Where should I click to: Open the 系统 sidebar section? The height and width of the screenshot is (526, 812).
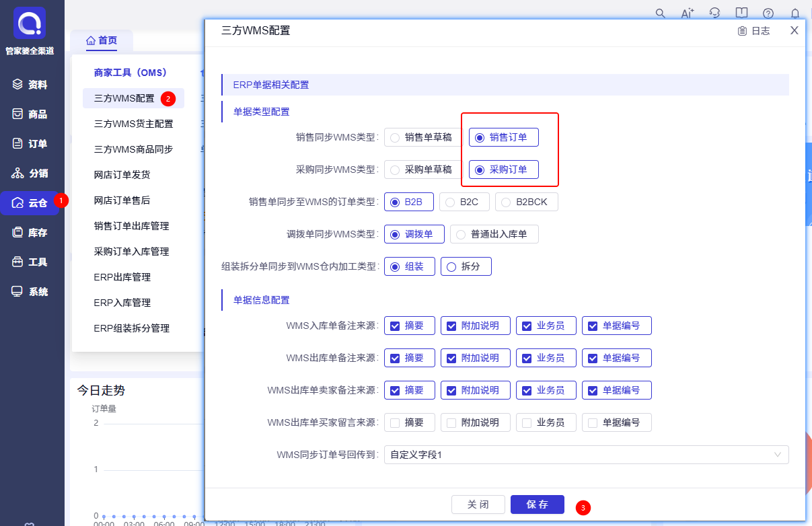30,292
